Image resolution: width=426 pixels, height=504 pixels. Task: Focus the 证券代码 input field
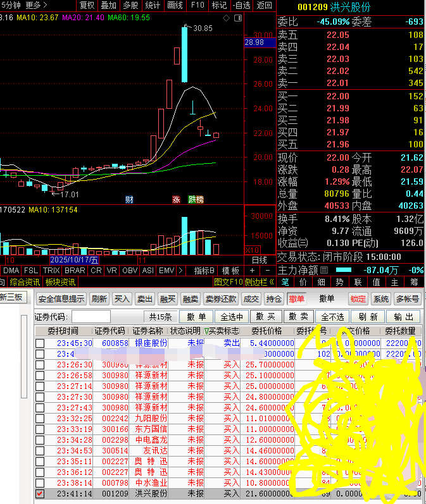coord(91,317)
